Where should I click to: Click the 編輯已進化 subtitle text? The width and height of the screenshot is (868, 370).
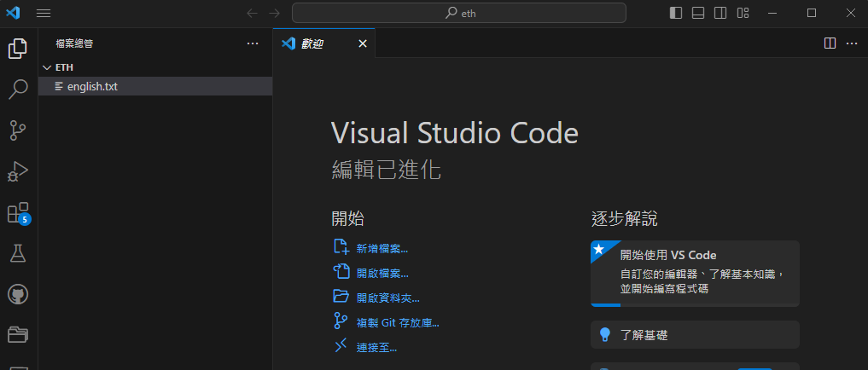(x=387, y=170)
